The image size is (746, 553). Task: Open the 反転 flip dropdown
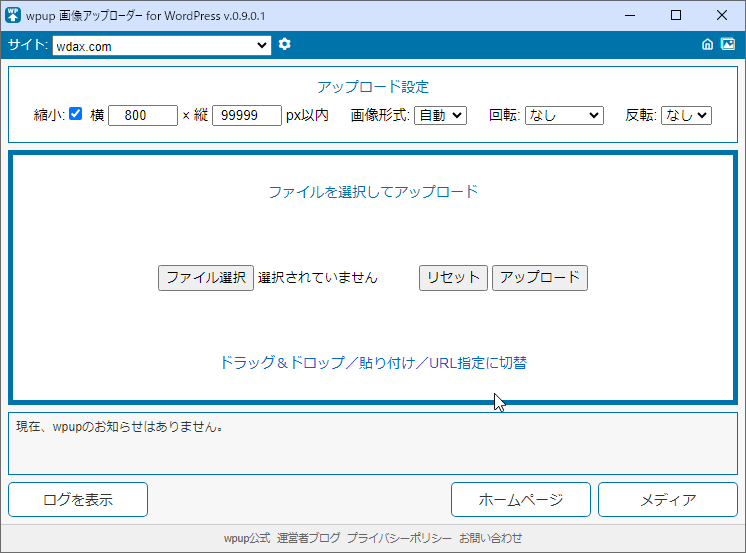click(685, 115)
